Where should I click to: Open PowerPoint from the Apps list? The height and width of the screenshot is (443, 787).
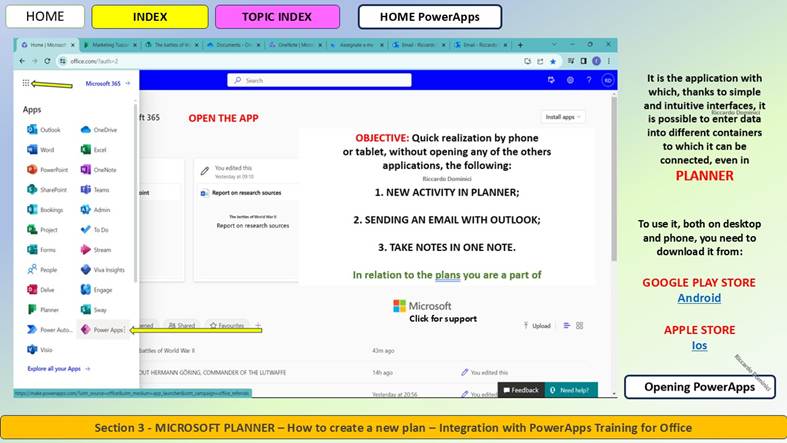(x=47, y=170)
